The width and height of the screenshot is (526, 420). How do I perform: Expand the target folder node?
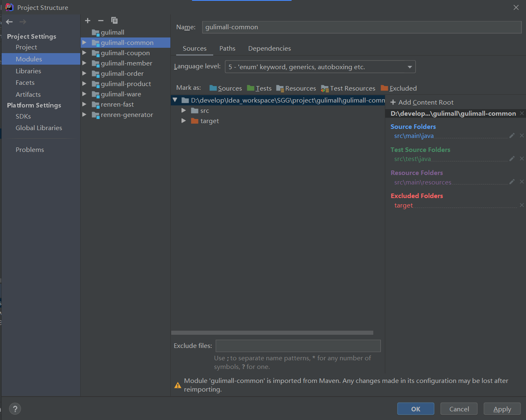tap(184, 121)
